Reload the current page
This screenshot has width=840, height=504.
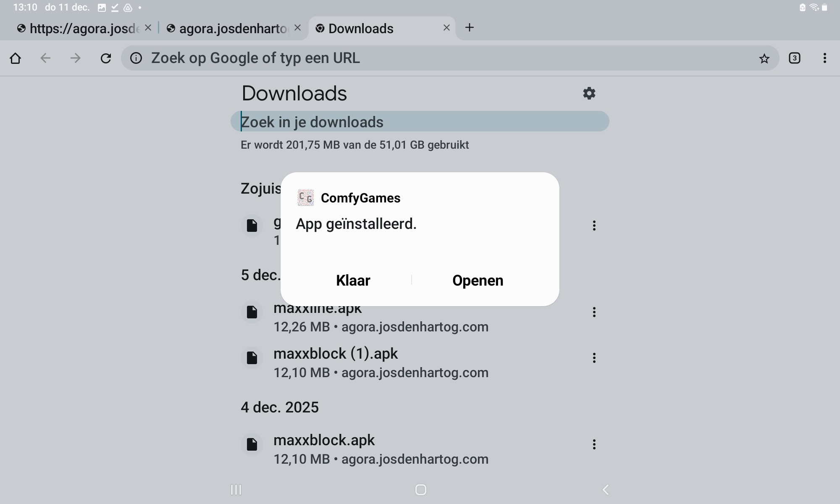(x=106, y=58)
